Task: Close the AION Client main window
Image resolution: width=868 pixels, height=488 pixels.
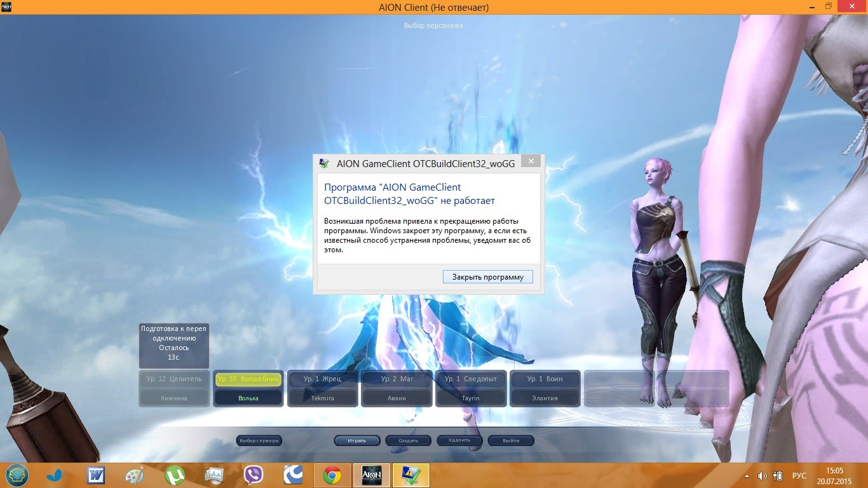Action: point(852,6)
